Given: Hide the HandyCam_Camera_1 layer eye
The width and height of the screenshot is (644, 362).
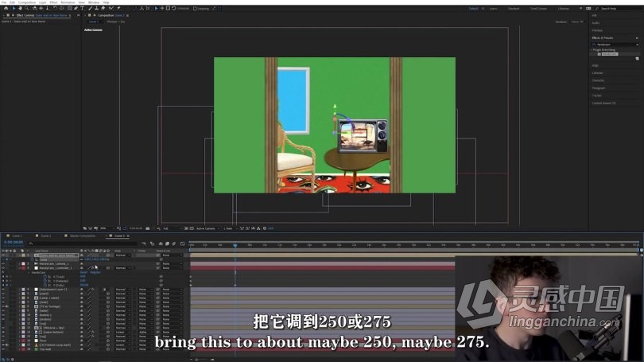Looking at the screenshot, I should (x=3, y=264).
